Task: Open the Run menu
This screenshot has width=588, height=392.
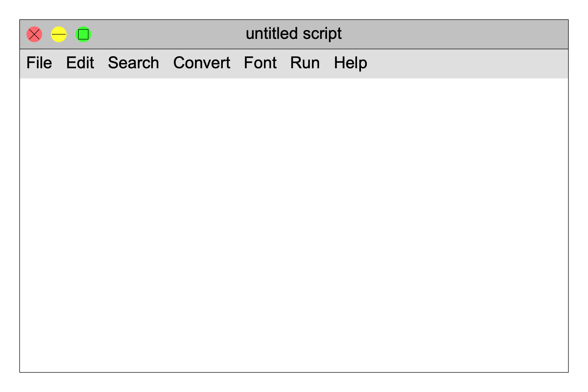Action: click(x=305, y=63)
